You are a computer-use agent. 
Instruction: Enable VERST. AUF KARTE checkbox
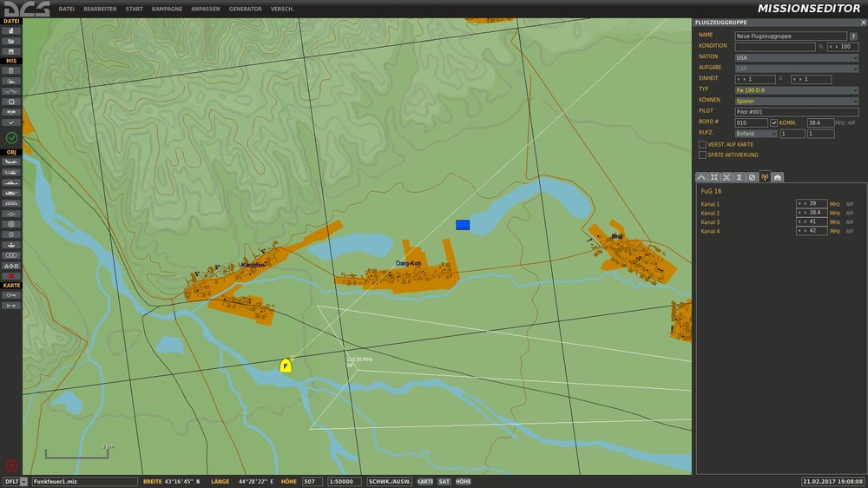(x=702, y=144)
